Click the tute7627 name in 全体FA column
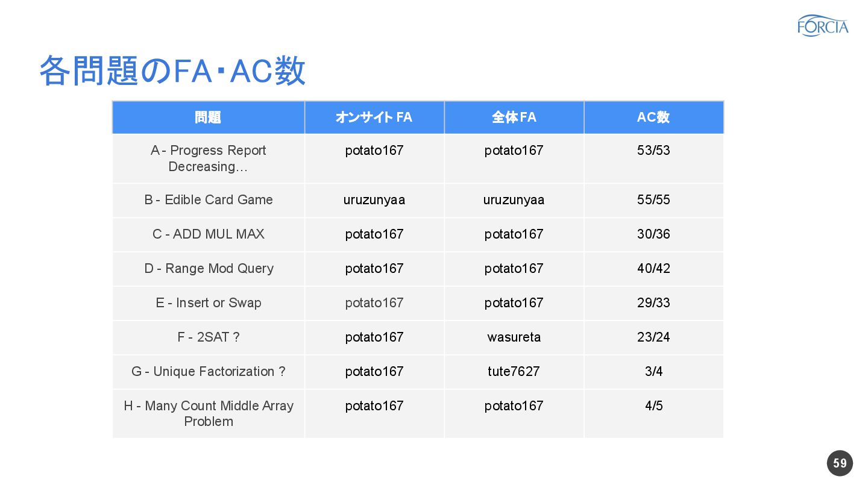Image resolution: width=868 pixels, height=488 pixels. [x=514, y=372]
